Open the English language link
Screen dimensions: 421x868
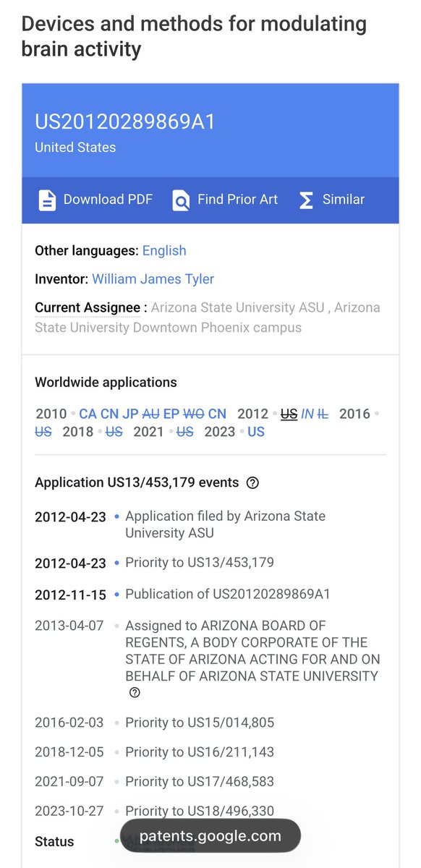point(164,251)
